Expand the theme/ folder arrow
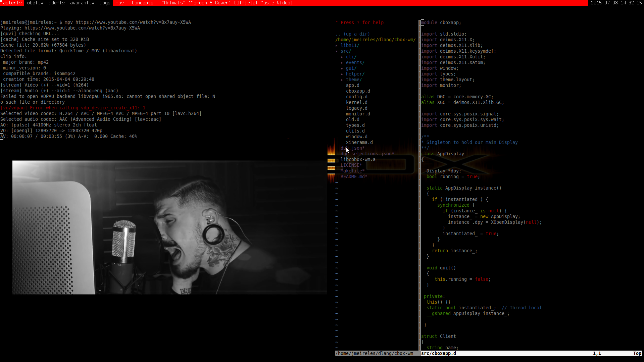The width and height of the screenshot is (644, 362). pos(342,80)
